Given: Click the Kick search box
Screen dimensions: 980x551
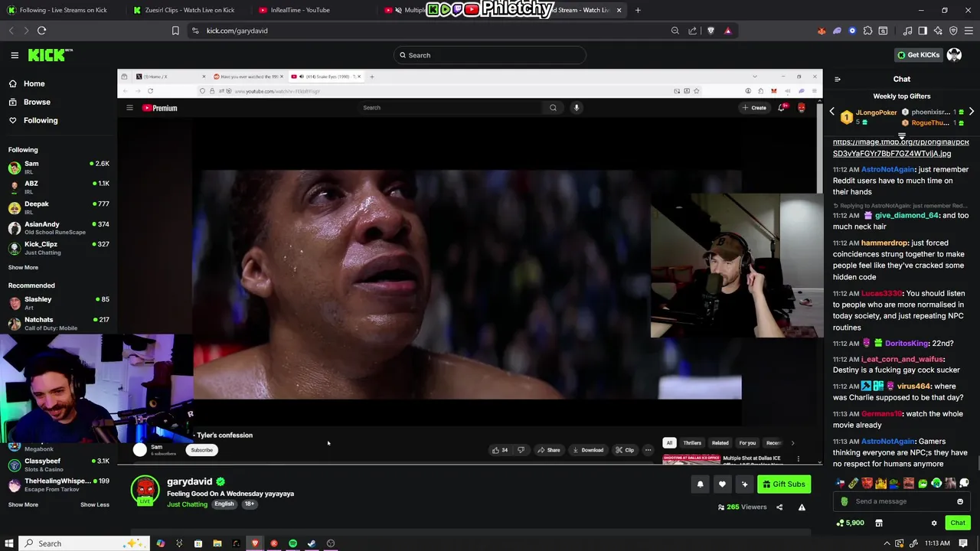Looking at the screenshot, I should coord(490,55).
